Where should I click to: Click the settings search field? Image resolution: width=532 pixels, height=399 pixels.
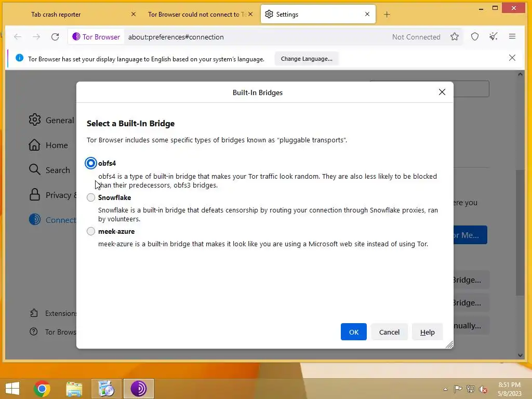coord(471,89)
